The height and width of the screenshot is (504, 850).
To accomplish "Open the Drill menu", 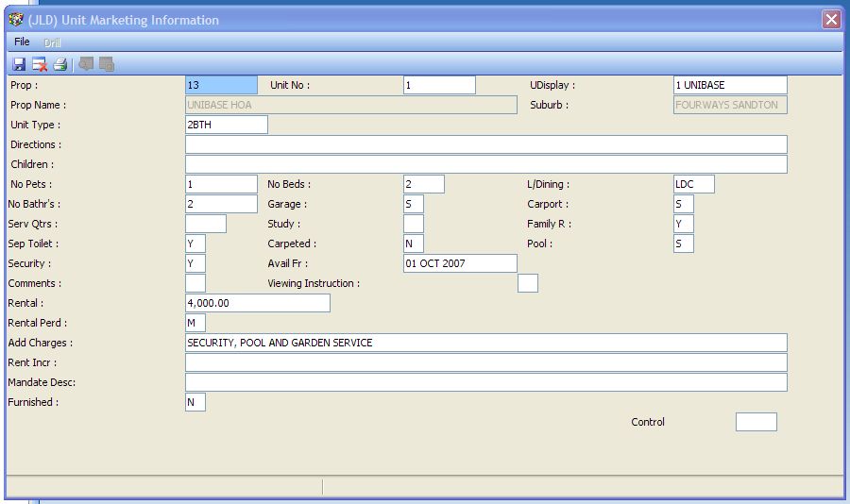I will pyautogui.click(x=52, y=42).
